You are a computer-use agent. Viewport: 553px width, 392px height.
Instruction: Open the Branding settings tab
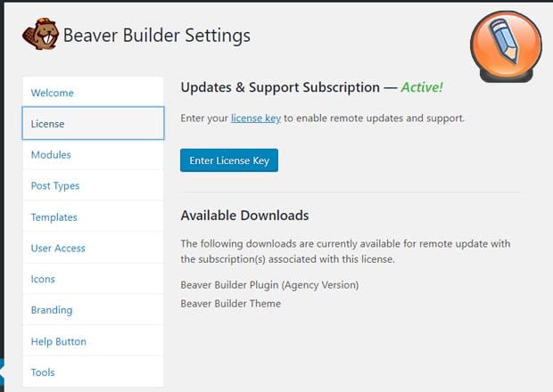[x=93, y=309]
